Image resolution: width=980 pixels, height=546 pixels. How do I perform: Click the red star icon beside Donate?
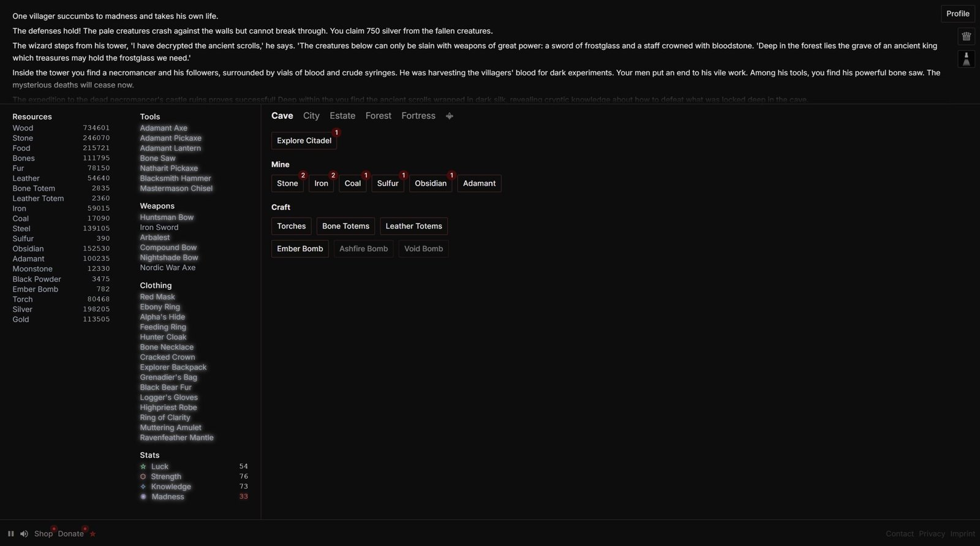[93, 534]
